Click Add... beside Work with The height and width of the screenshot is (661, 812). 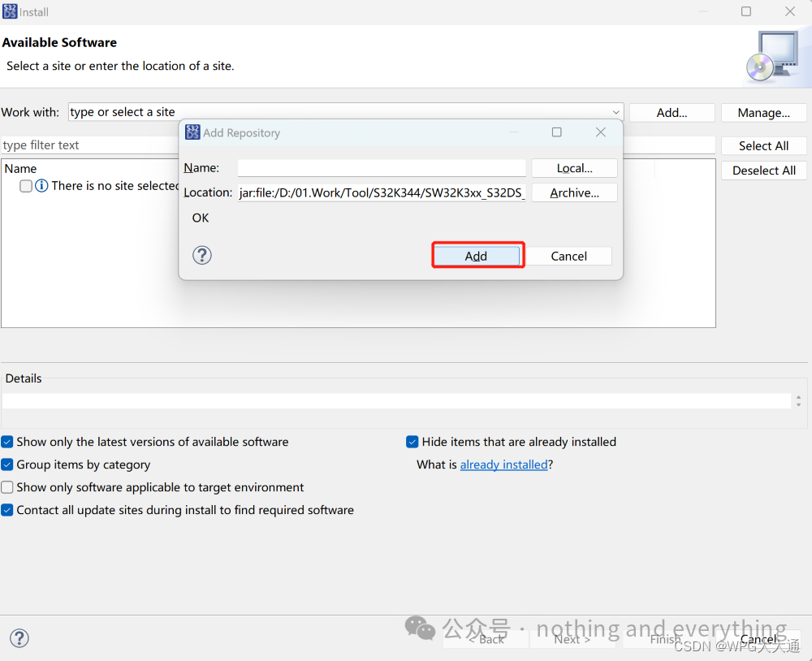click(672, 112)
